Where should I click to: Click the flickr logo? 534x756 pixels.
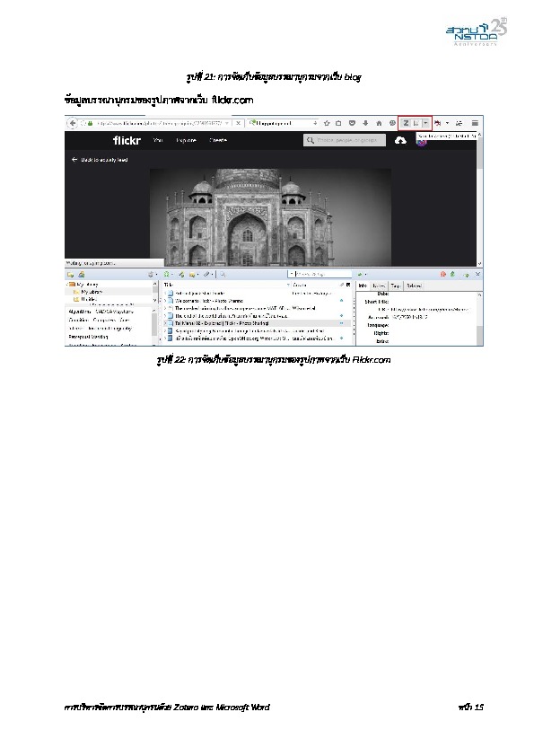tap(127, 140)
